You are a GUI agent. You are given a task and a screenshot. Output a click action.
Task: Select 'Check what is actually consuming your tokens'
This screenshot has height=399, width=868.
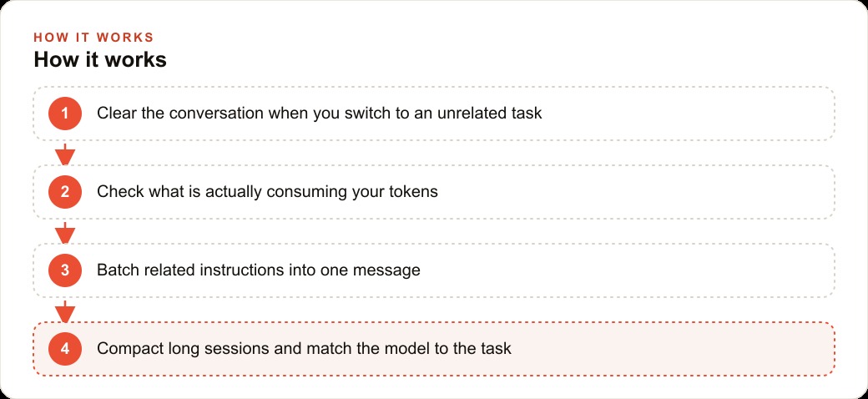(267, 192)
